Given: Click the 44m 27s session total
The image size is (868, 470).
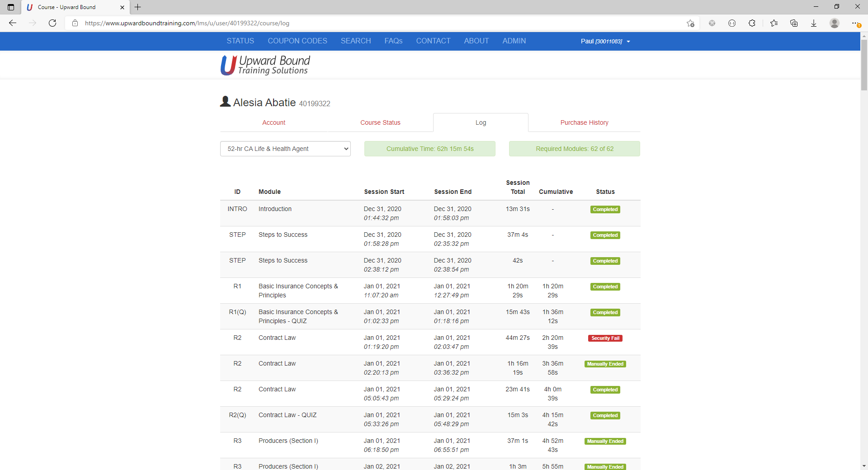Looking at the screenshot, I should click(518, 338).
